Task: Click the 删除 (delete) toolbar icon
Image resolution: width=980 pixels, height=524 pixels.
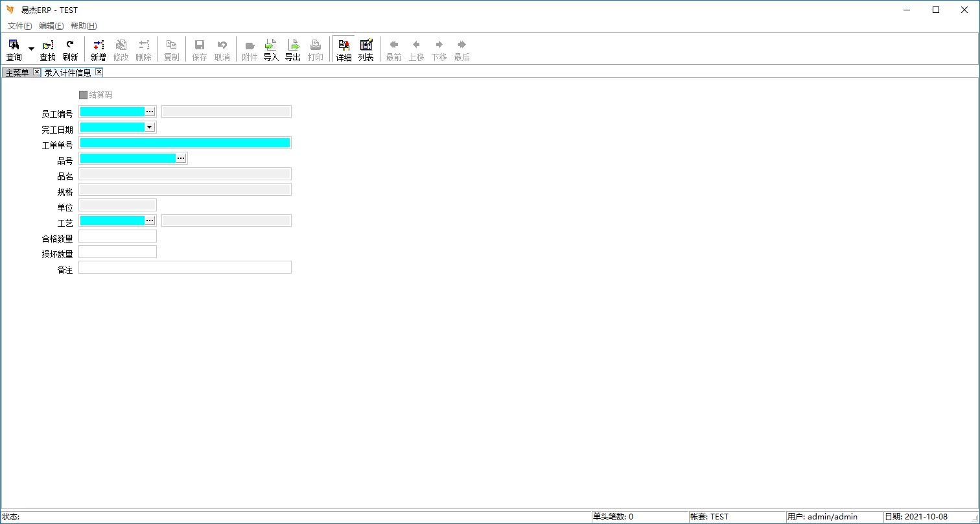Action: 143,50
